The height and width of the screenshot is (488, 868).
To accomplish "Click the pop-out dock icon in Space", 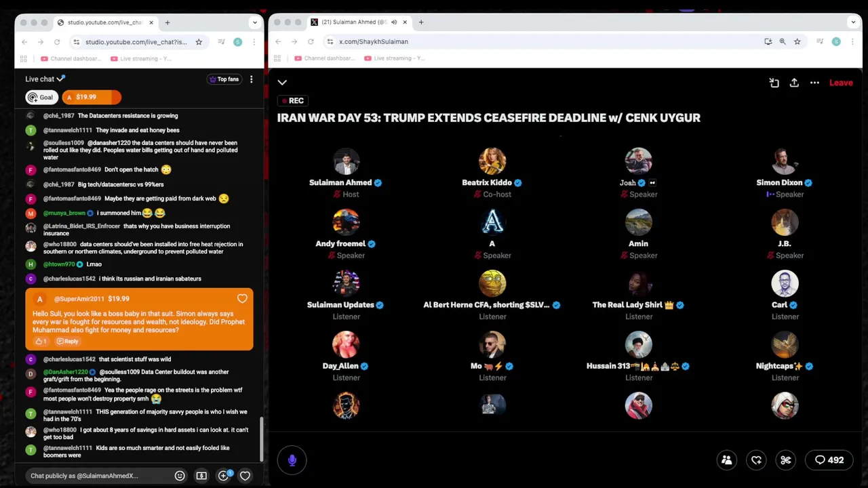I will pyautogui.click(x=774, y=83).
